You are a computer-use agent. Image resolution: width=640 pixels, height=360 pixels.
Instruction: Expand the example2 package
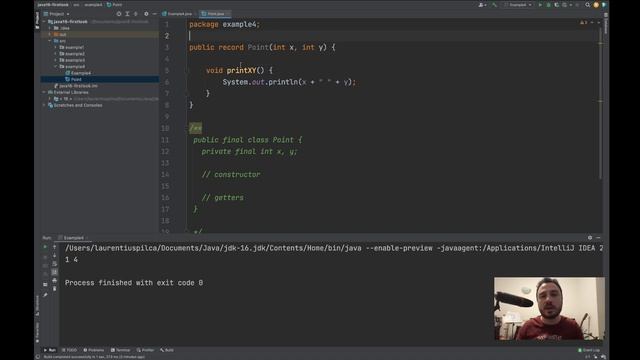click(x=56, y=54)
